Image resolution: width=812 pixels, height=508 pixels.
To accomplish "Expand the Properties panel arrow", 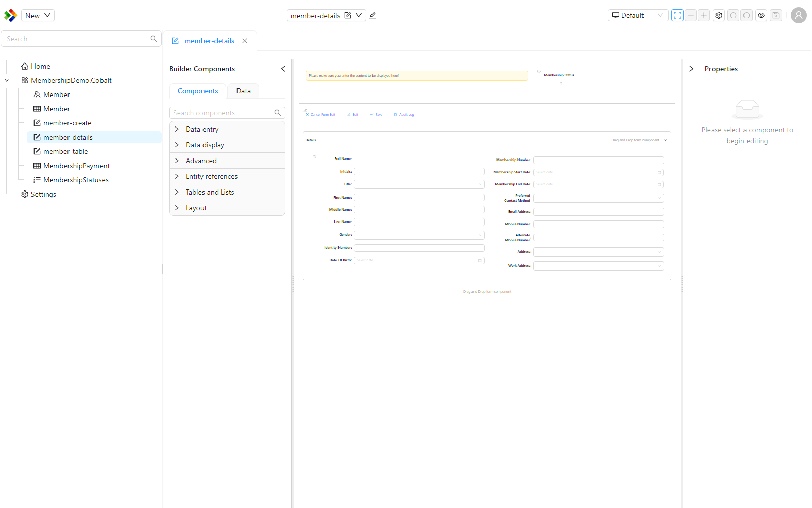I will pos(691,69).
